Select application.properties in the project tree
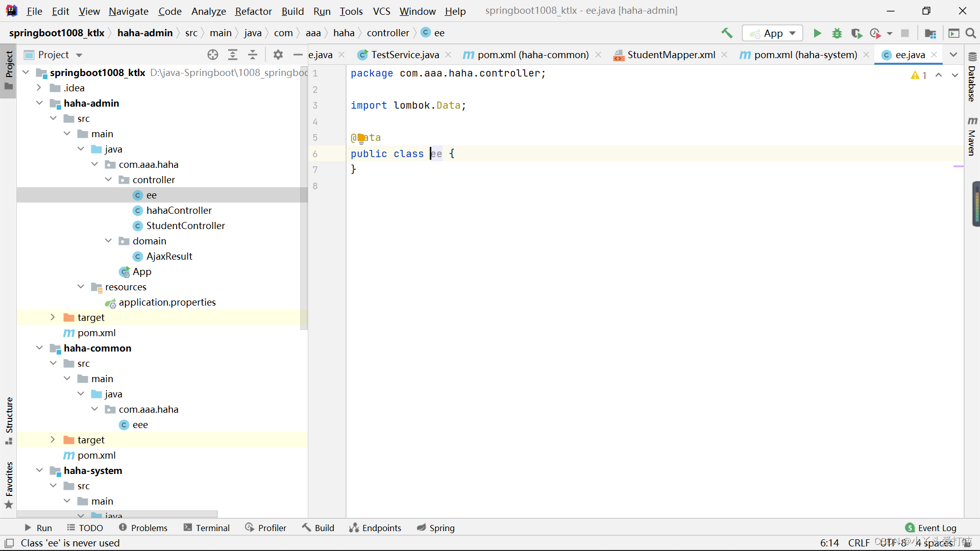This screenshot has width=980, height=551. [x=167, y=303]
